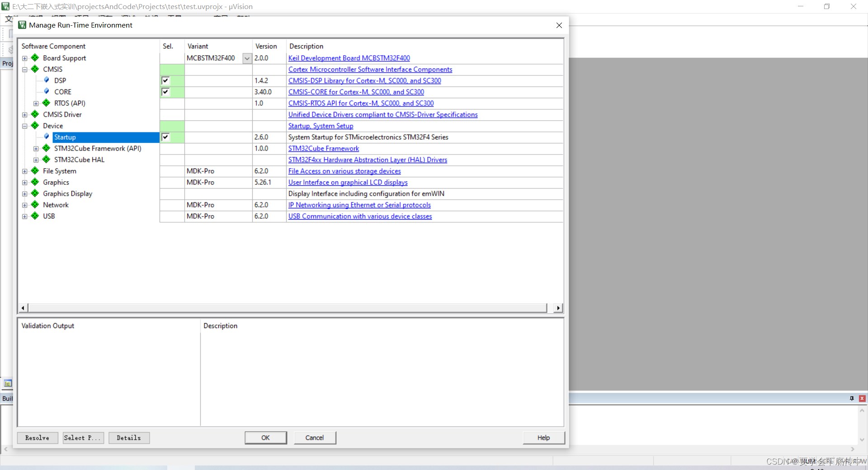Open the MCBSTM32F400 variant dropdown

pyautogui.click(x=247, y=58)
